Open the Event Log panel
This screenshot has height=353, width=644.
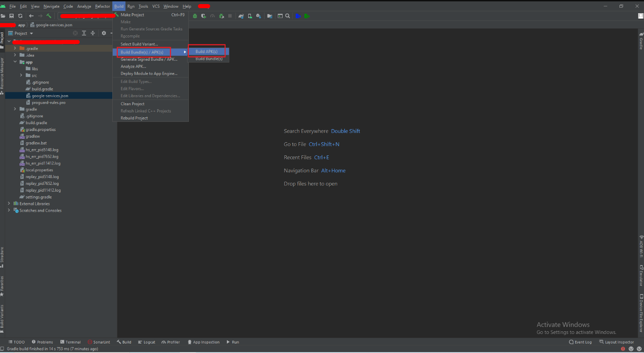580,342
